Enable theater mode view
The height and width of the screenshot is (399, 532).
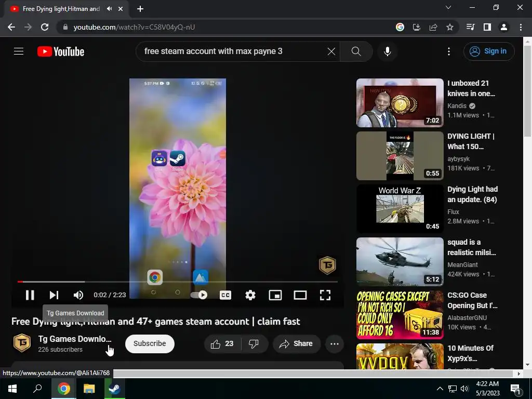pos(300,295)
